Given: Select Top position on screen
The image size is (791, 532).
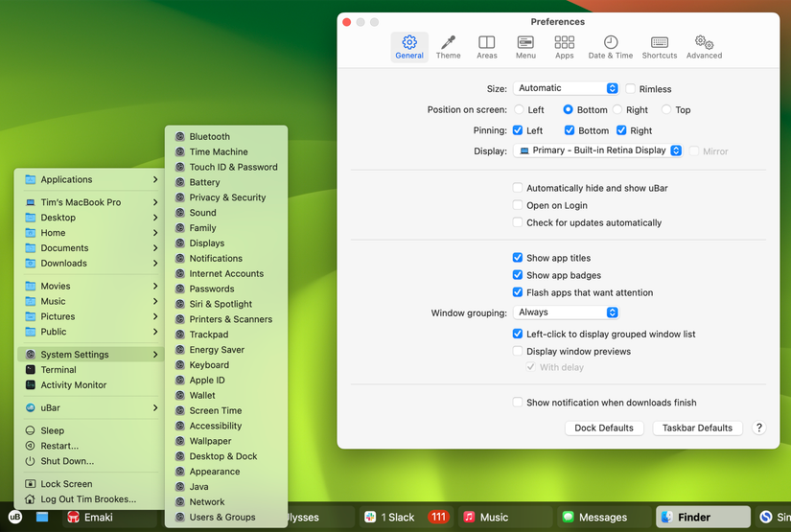Looking at the screenshot, I should [x=666, y=109].
